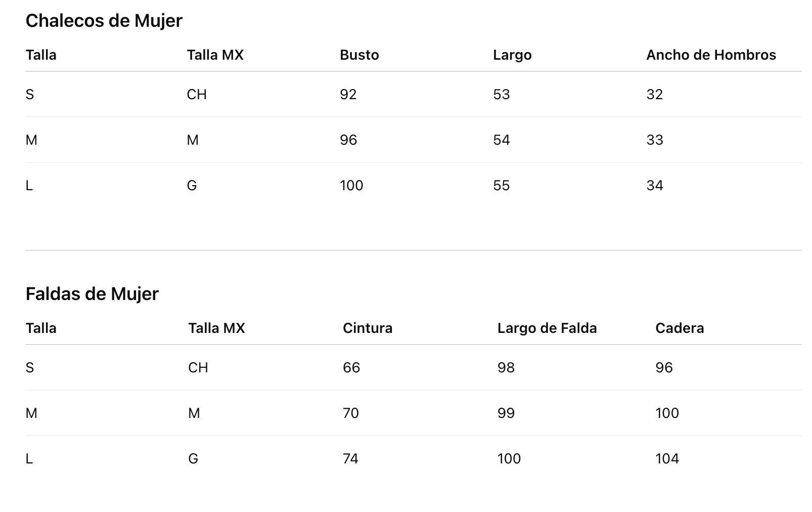The height and width of the screenshot is (512, 812).
Task: Select vest length value 54
Action: (502, 140)
